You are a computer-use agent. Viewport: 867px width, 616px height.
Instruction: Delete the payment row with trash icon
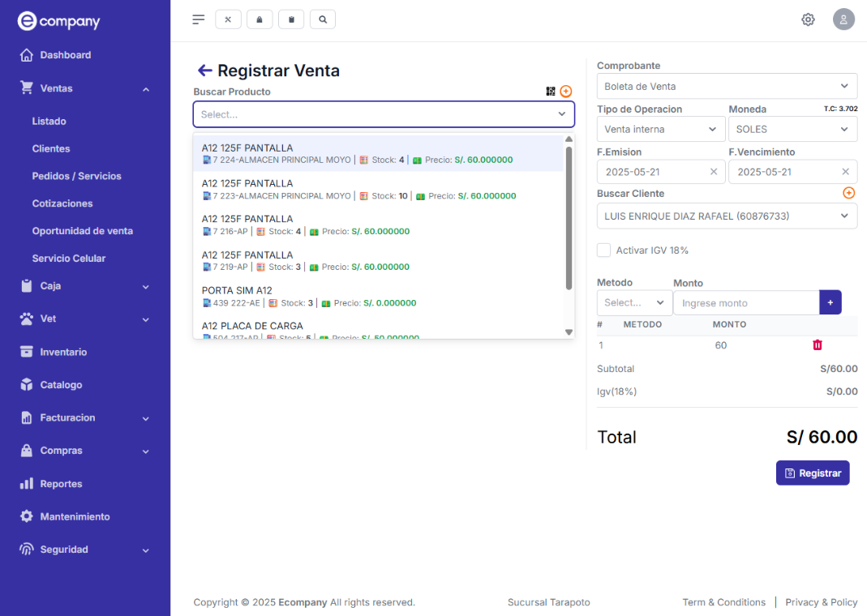(817, 345)
